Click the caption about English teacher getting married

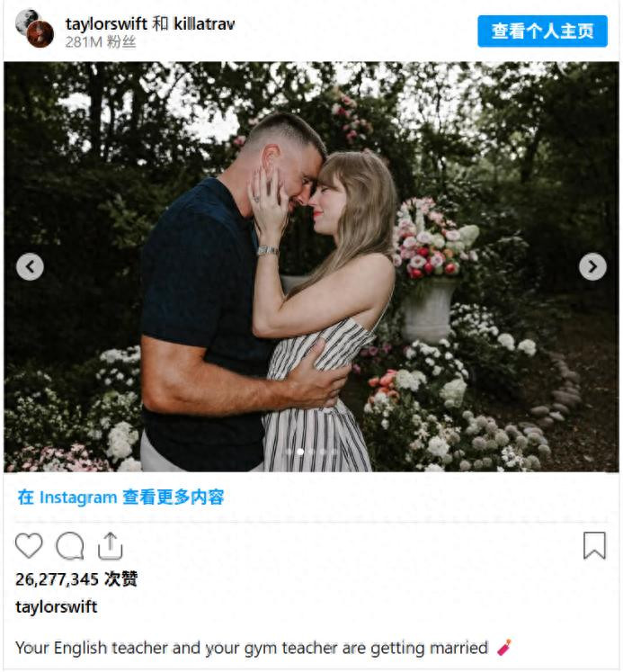(x=252, y=648)
